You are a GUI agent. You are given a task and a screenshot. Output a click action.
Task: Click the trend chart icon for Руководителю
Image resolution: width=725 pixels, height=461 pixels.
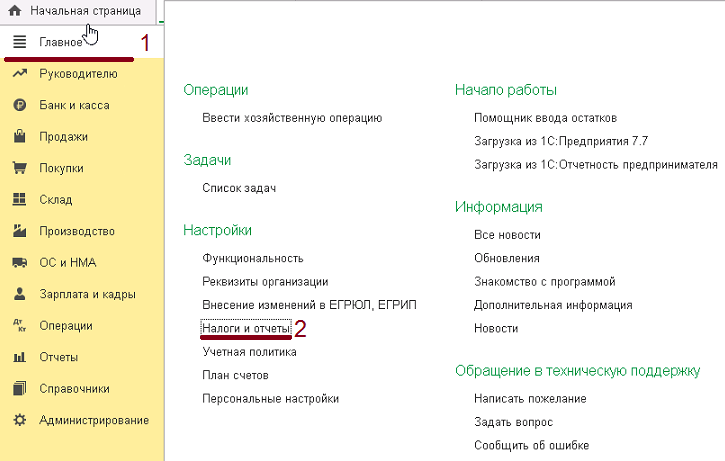[x=19, y=73]
